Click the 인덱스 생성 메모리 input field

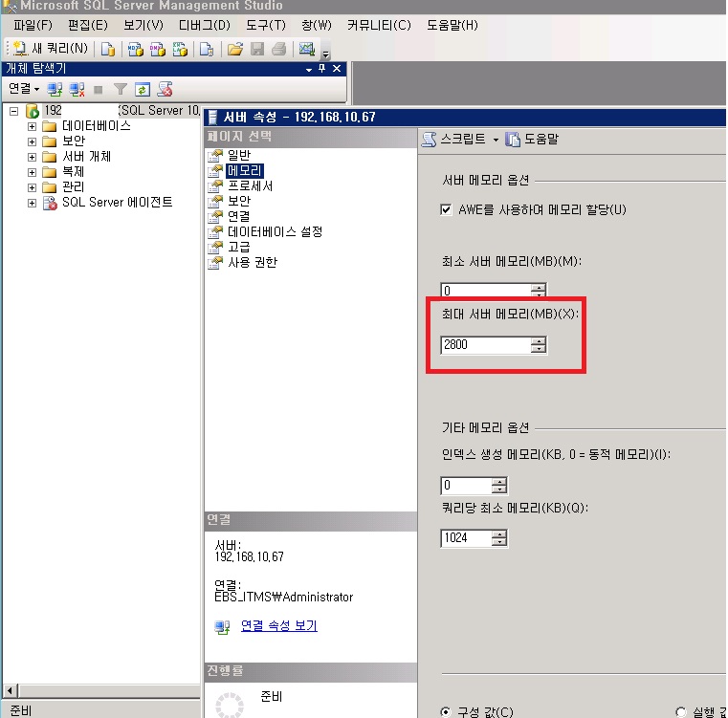(x=466, y=486)
